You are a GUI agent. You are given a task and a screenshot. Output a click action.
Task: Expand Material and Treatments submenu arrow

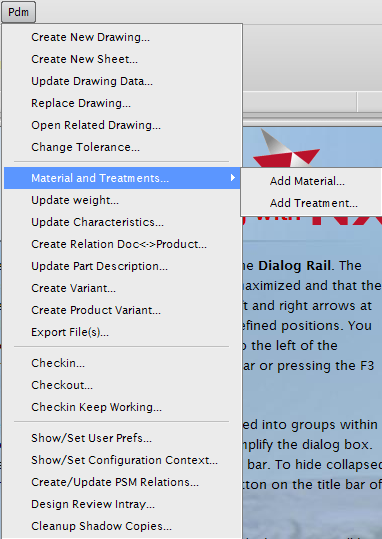pyautogui.click(x=233, y=178)
